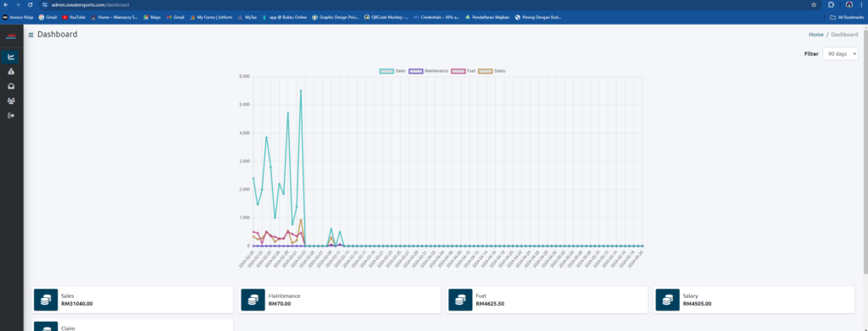Toggle Sales dataset in chart legend
The width and height of the screenshot is (868, 331).
click(x=392, y=71)
